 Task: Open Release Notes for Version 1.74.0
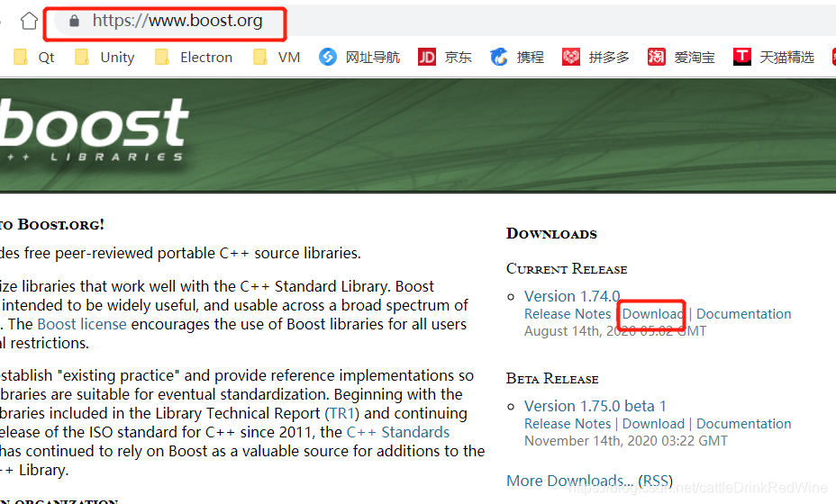point(568,314)
